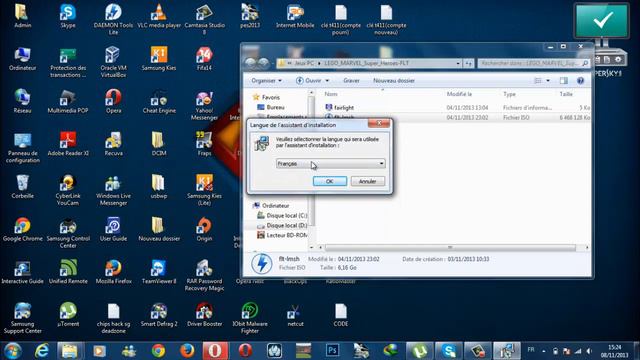The width and height of the screenshot is (640, 360).
Task: Open Favoris in the navigation pane
Action: (270, 97)
